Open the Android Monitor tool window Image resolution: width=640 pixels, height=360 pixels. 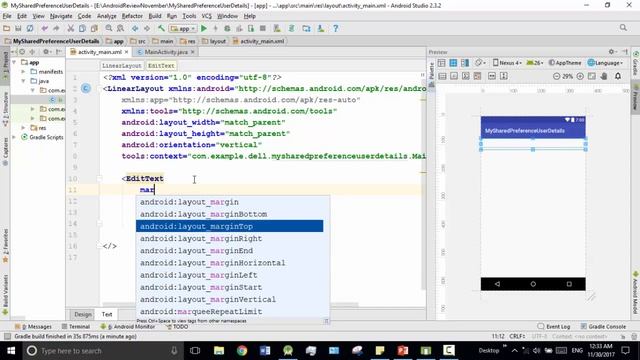(128, 327)
